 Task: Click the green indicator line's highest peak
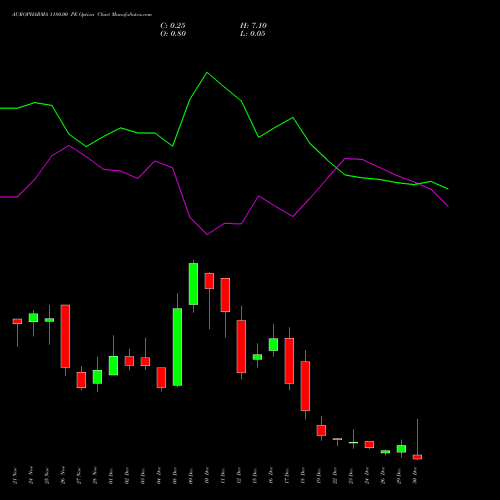(x=207, y=72)
